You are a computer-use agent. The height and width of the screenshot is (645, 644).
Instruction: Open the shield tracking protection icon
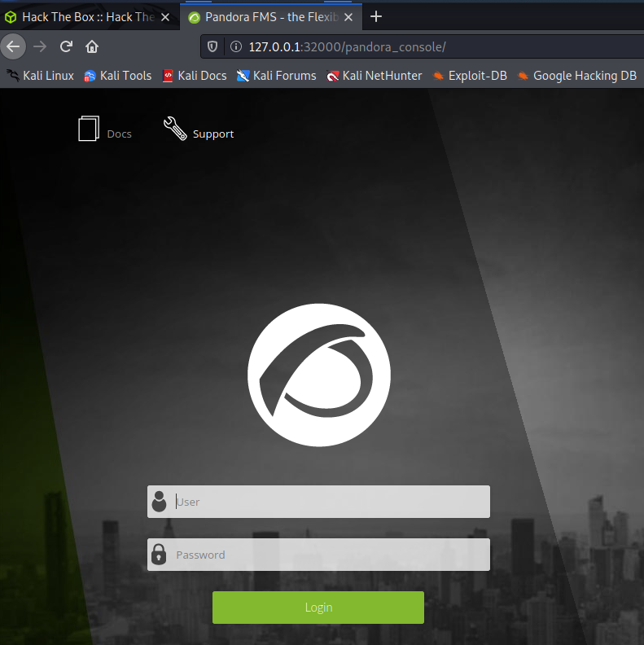[212, 46]
